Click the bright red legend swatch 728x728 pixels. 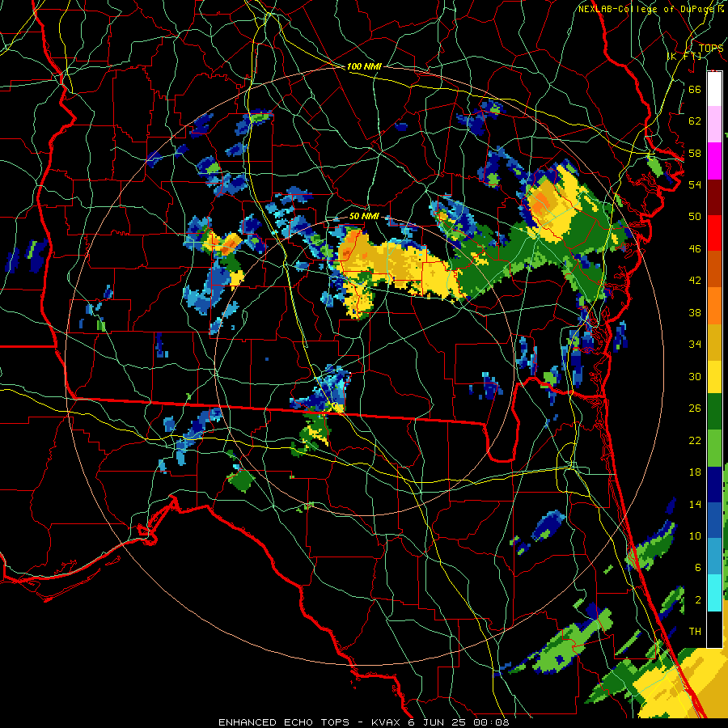714,233
